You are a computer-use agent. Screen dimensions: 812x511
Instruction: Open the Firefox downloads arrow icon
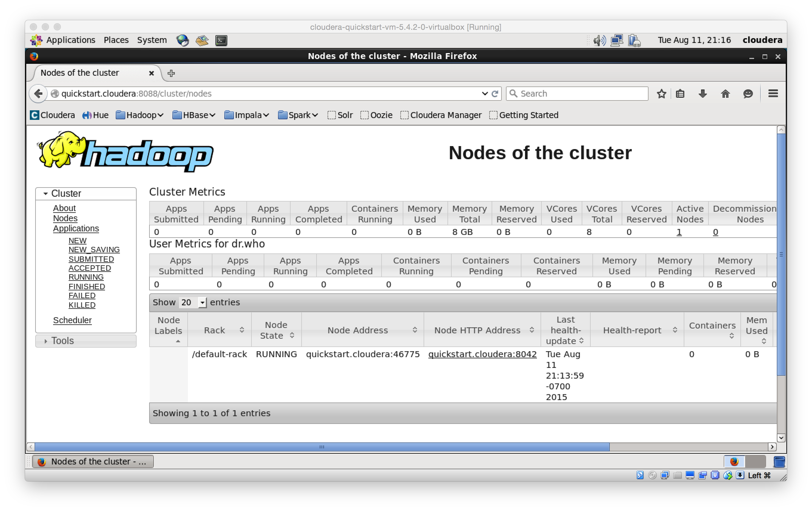pos(703,94)
